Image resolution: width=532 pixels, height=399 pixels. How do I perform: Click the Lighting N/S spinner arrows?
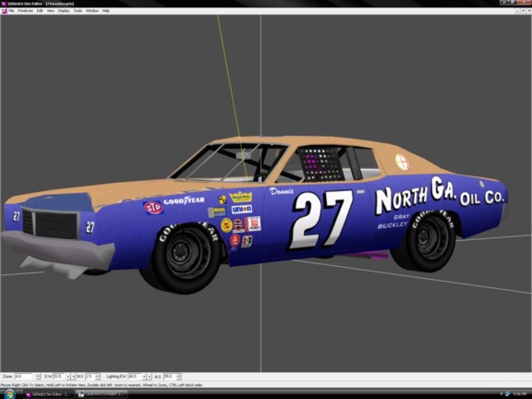pyautogui.click(x=179, y=377)
